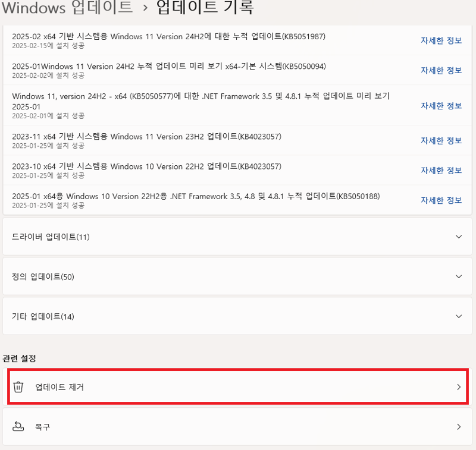476x450 pixels.
Task: Click 관련 설정 section heading
Action: click(19, 358)
